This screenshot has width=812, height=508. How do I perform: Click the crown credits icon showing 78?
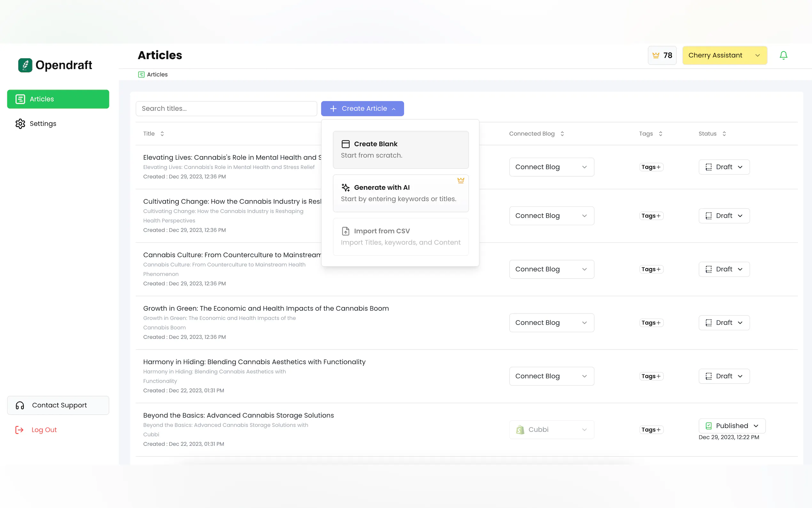655,55
